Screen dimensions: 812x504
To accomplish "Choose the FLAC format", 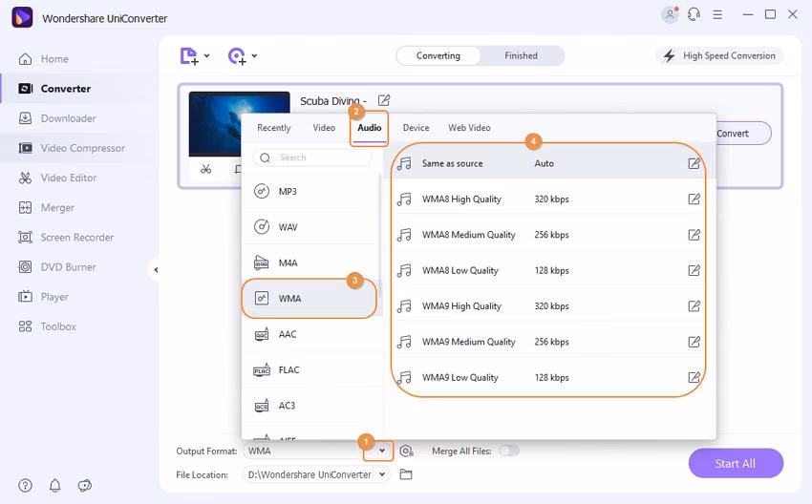I will (x=310, y=370).
